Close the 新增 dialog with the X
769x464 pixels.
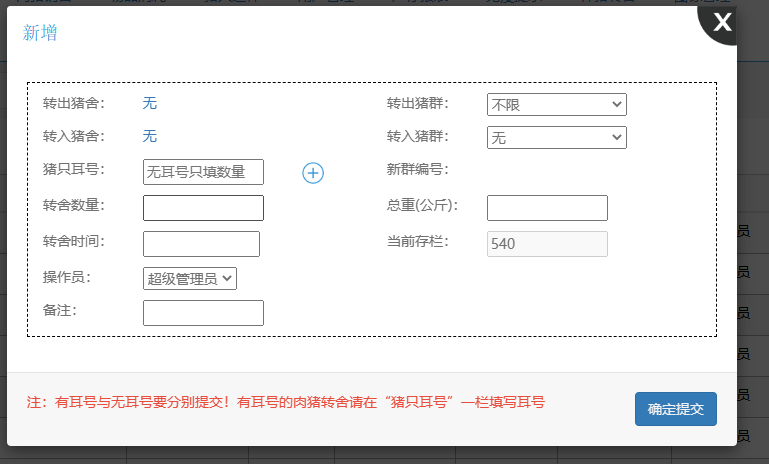(x=722, y=22)
